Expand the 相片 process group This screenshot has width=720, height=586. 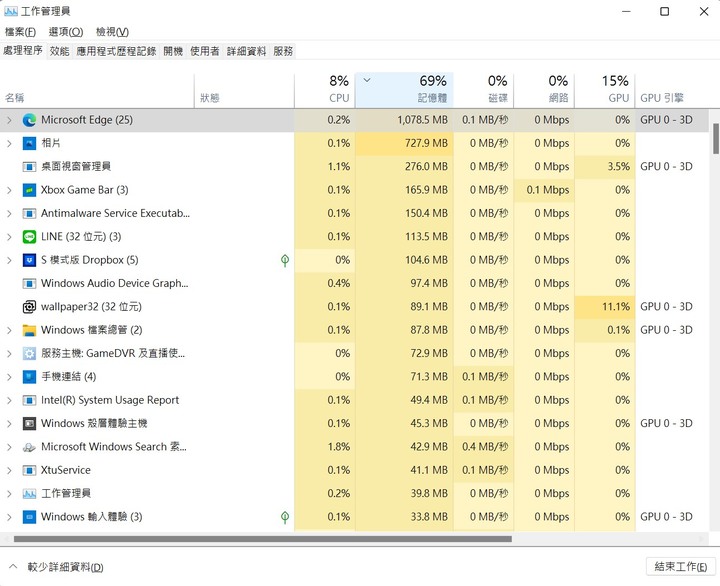point(9,143)
